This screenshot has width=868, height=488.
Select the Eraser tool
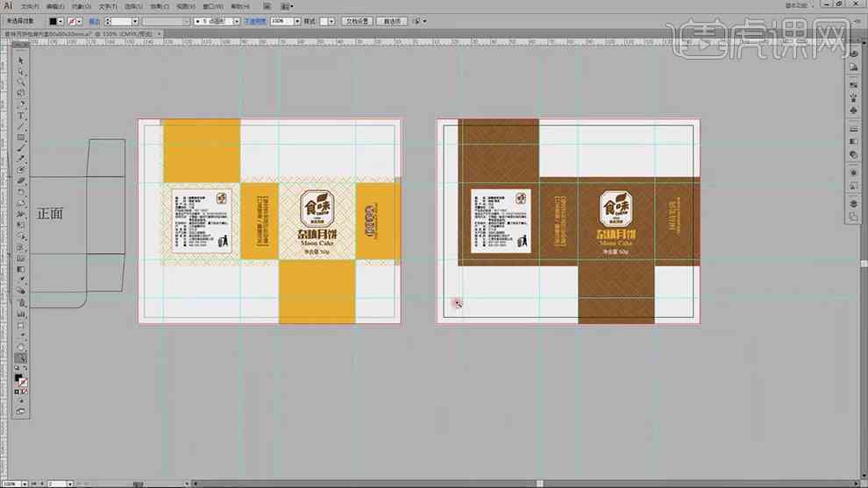tap(21, 181)
